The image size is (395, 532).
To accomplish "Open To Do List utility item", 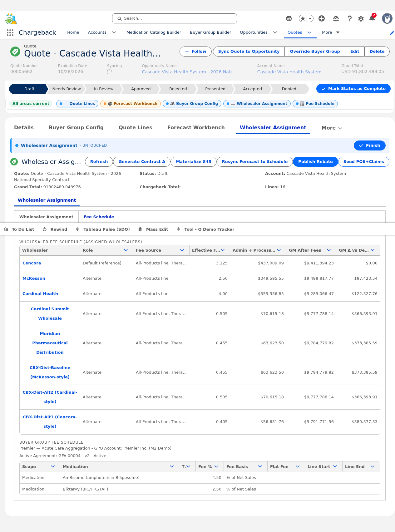I will click(x=19, y=229).
